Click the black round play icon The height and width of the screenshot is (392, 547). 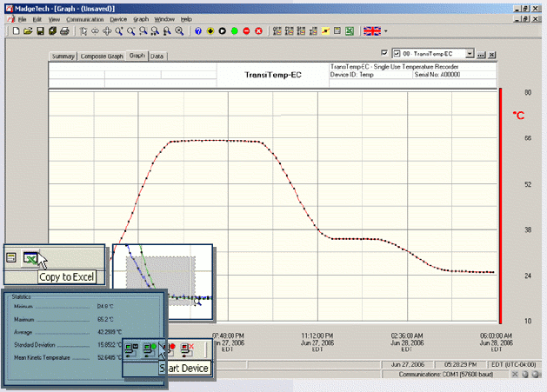223,31
